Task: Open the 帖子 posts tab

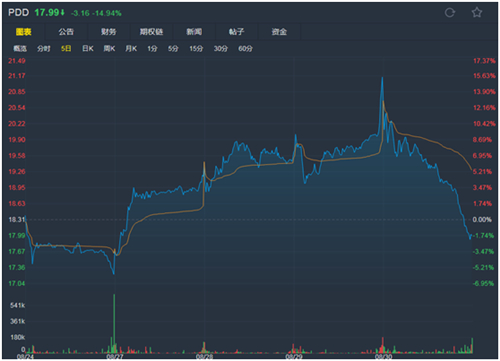Action: [x=236, y=32]
